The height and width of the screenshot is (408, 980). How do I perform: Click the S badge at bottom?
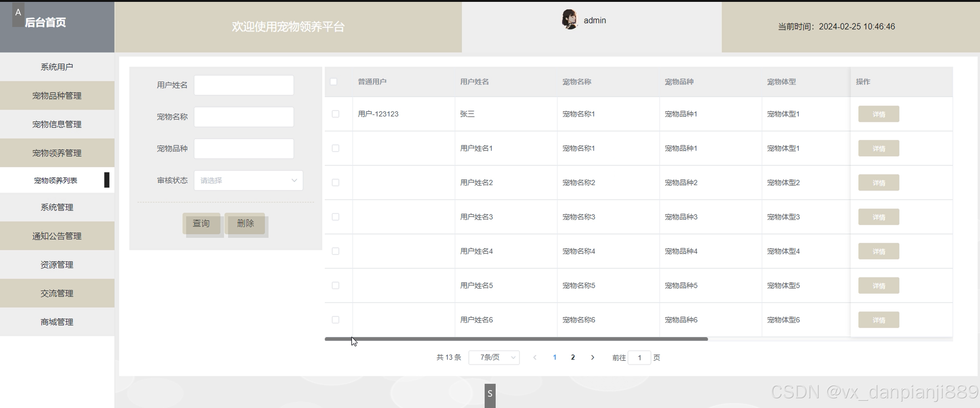click(x=490, y=394)
